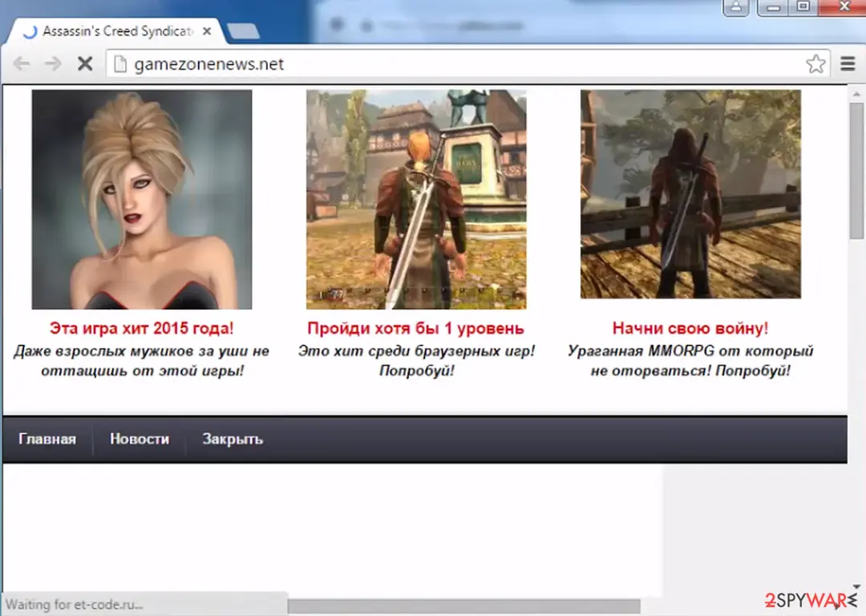
Task: Open Chrome hamburger menu
Action: pyautogui.click(x=848, y=64)
